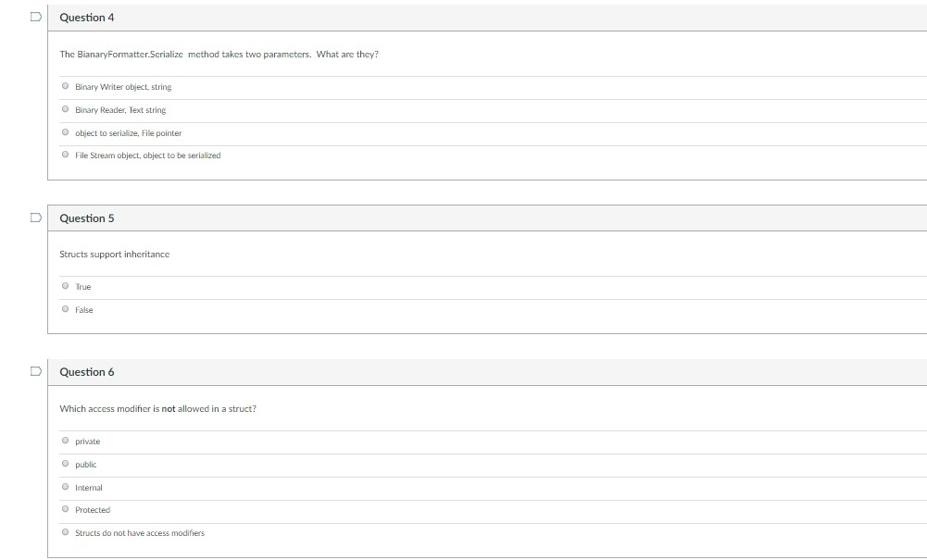The image size is (927, 560).
Task: Select 'Structs do not have access modifiers'
Action: [x=65, y=532]
